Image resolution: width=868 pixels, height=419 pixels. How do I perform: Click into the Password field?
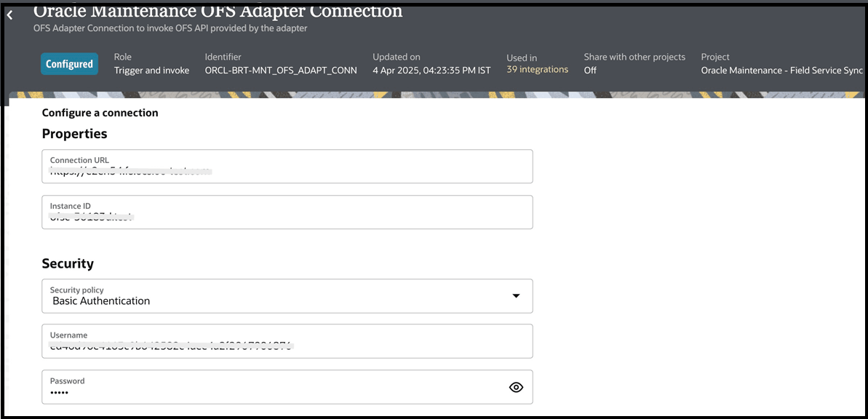pos(287,387)
